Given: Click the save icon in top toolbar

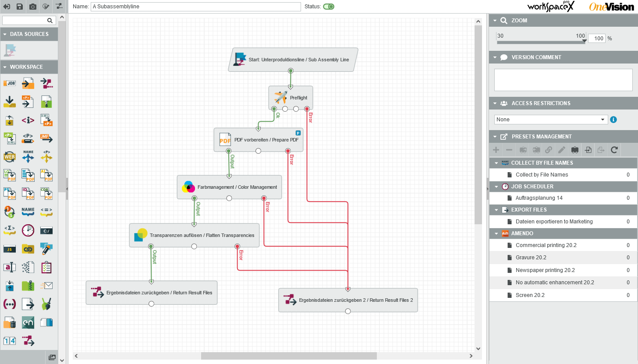Looking at the screenshot, I should (x=19, y=7).
